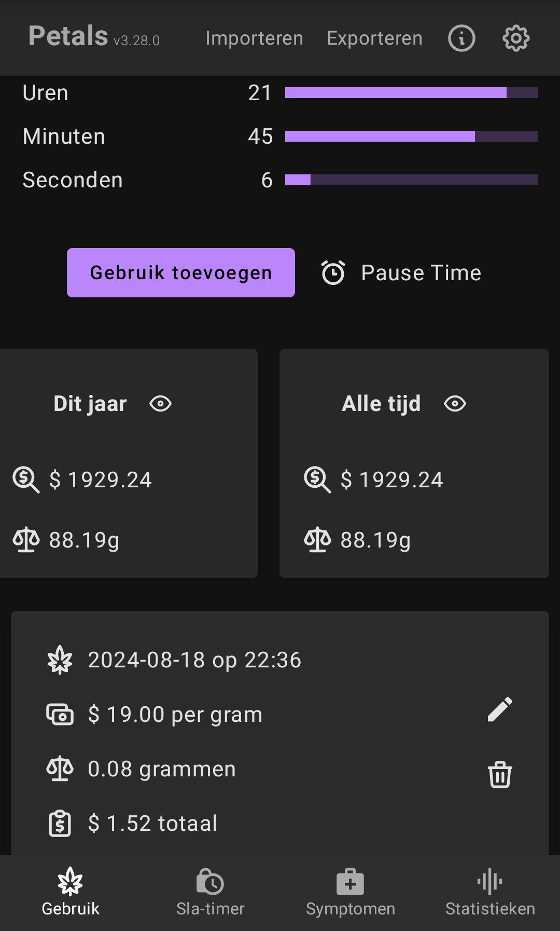Viewport: 560px width, 931px height.
Task: Open settings gear icon
Action: coord(516,38)
